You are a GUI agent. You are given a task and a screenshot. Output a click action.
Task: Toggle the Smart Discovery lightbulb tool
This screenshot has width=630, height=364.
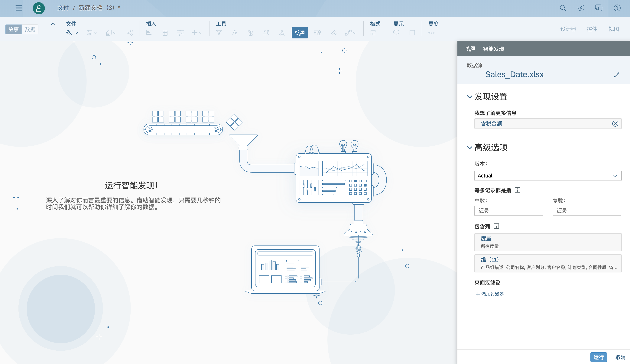(300, 33)
